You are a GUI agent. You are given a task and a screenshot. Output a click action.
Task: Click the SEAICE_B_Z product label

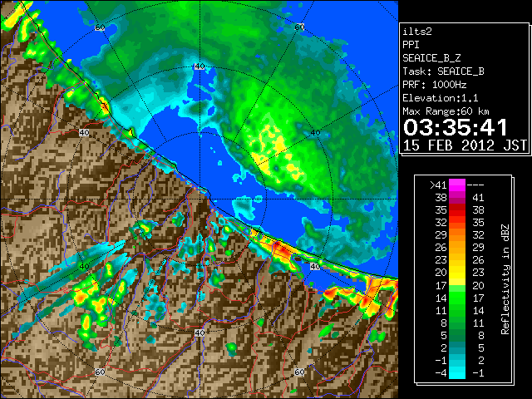click(x=431, y=58)
